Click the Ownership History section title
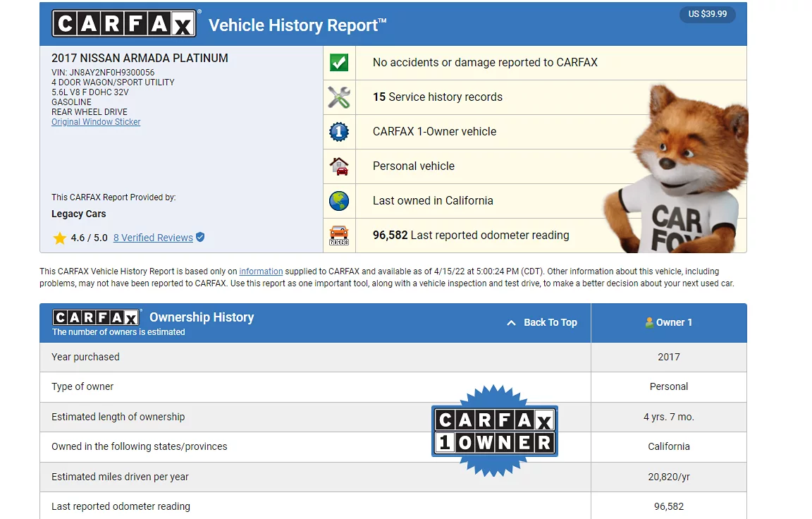 click(202, 317)
